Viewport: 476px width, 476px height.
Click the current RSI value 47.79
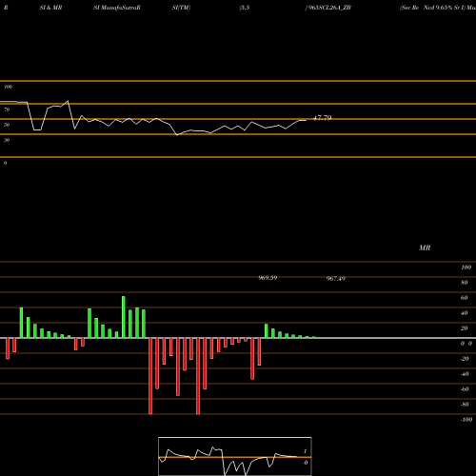click(323, 118)
